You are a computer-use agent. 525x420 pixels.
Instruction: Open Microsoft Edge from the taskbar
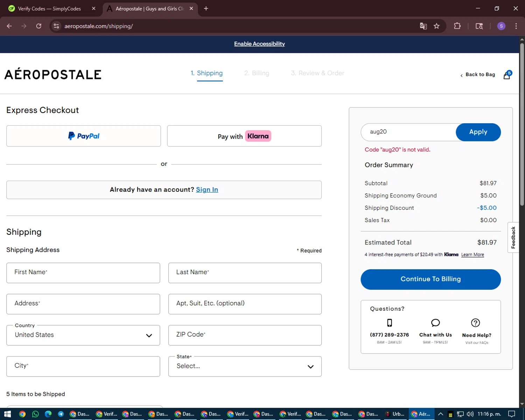[x=48, y=414]
